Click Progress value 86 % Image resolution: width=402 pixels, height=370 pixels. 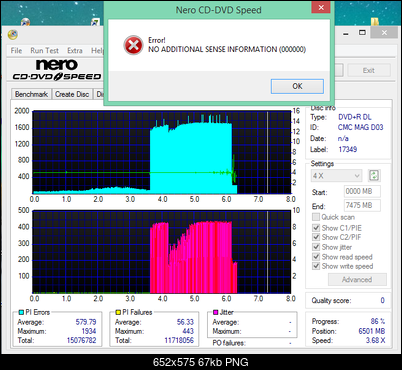378,321
